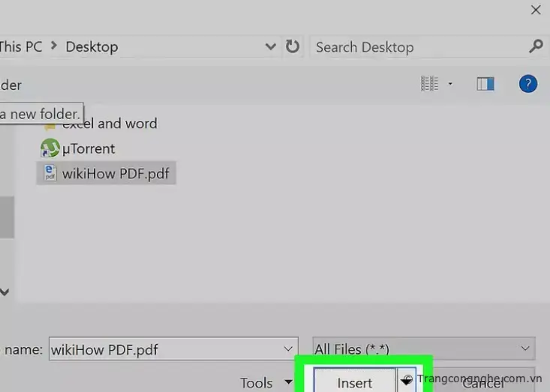The image size is (550, 392).
Task: Open the help question mark icon
Action: 528,83
